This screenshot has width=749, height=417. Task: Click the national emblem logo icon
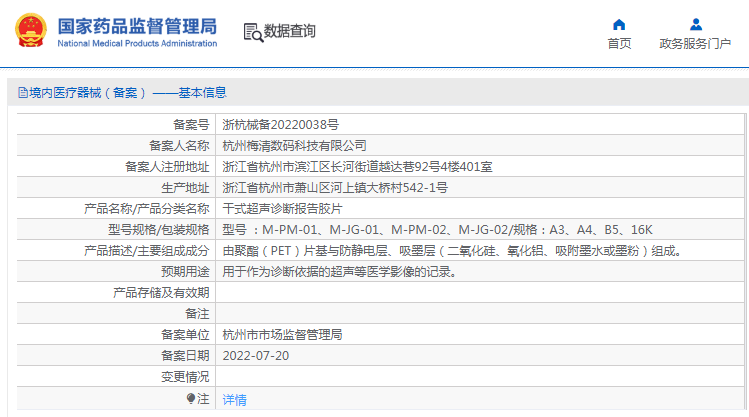pyautogui.click(x=31, y=30)
